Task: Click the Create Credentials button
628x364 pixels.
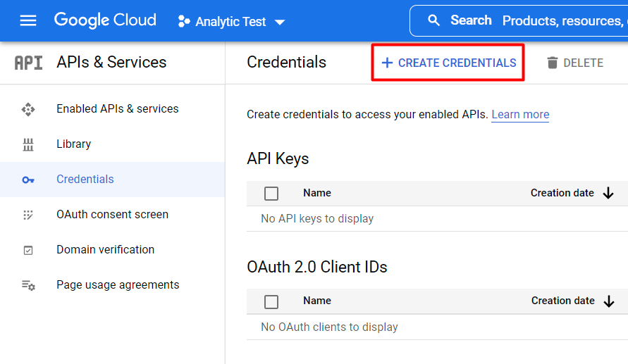Action: [448, 63]
